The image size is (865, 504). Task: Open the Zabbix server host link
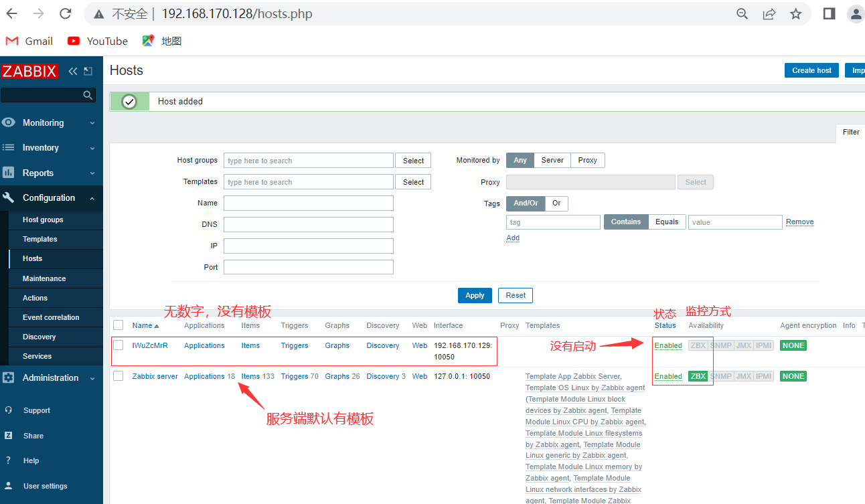[x=155, y=376]
